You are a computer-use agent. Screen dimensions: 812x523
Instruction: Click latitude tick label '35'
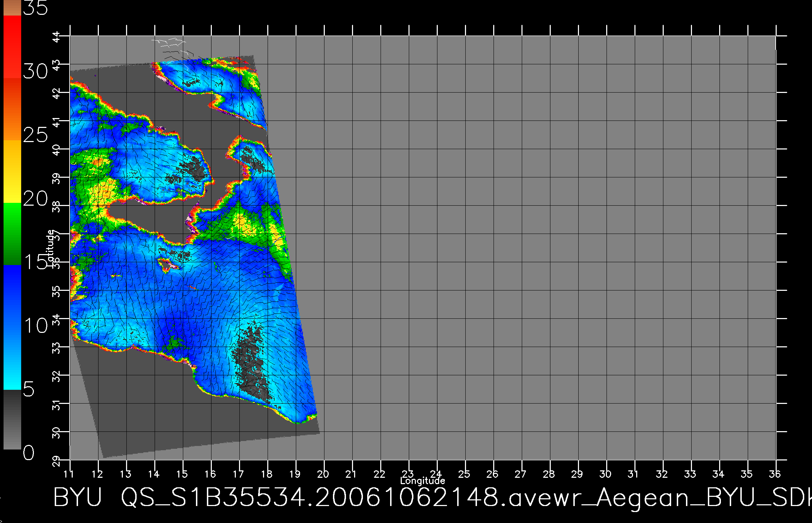(56, 292)
